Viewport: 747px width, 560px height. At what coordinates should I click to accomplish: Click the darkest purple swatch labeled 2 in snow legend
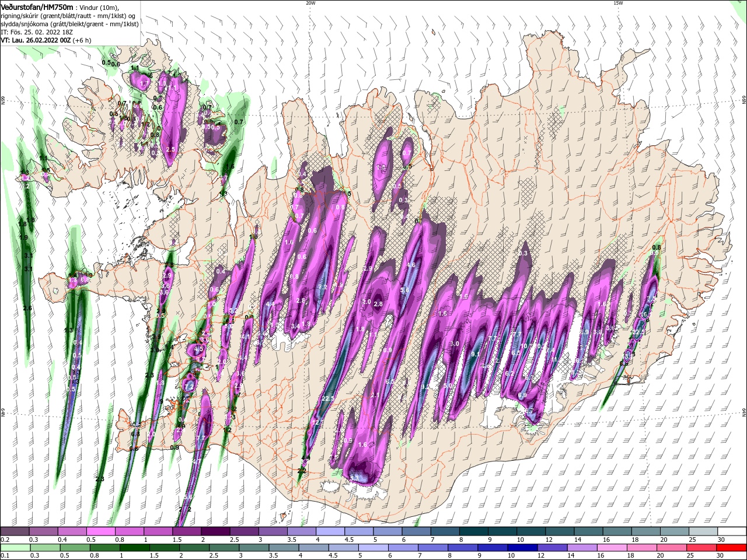click(x=215, y=531)
